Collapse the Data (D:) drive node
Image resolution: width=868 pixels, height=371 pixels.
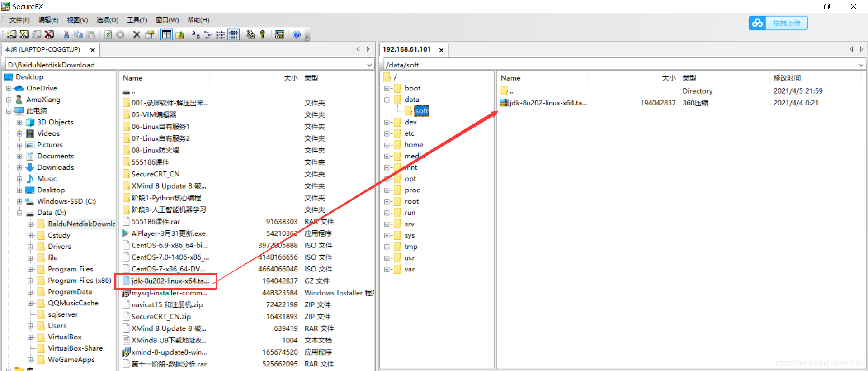[19, 213]
